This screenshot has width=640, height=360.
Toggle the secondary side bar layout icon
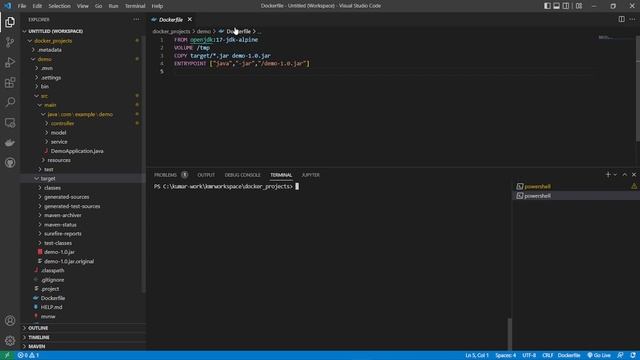coord(566,6)
